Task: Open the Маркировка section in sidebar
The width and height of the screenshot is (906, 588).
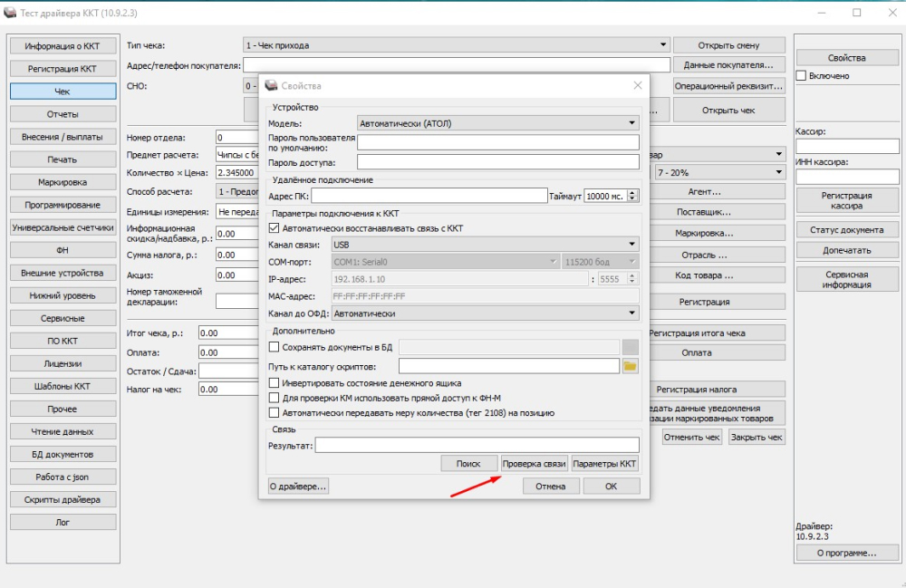Action: 63,182
